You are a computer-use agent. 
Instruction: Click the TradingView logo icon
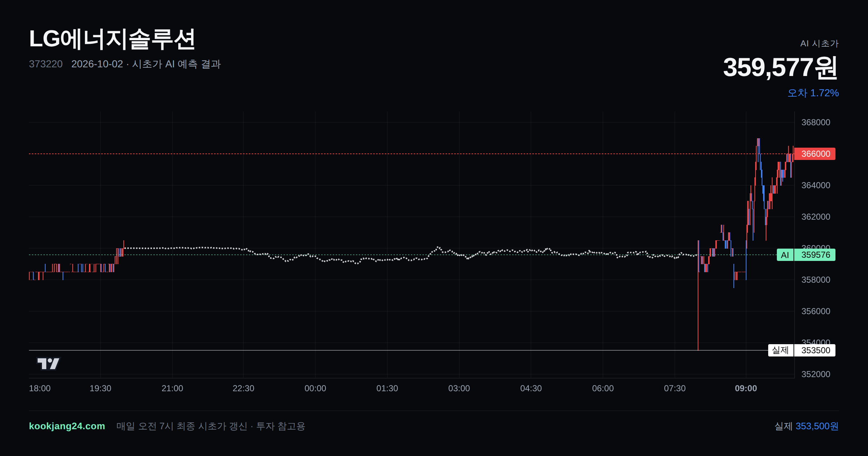48,363
